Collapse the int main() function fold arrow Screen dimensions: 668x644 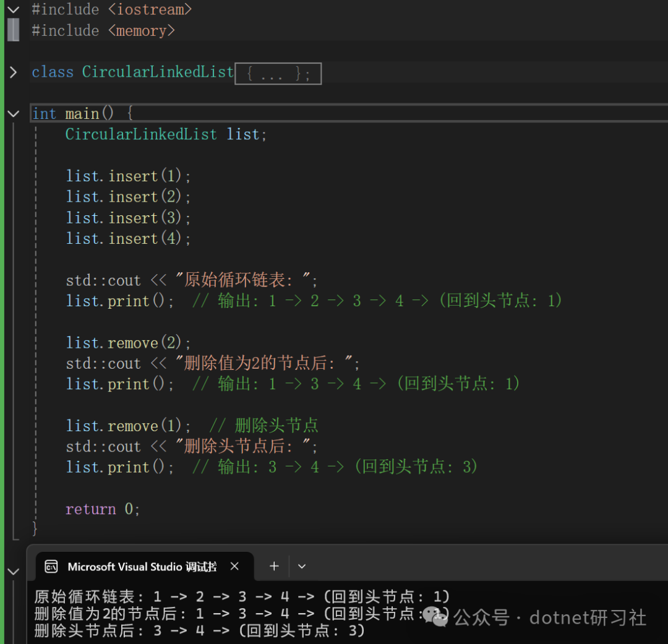14,114
